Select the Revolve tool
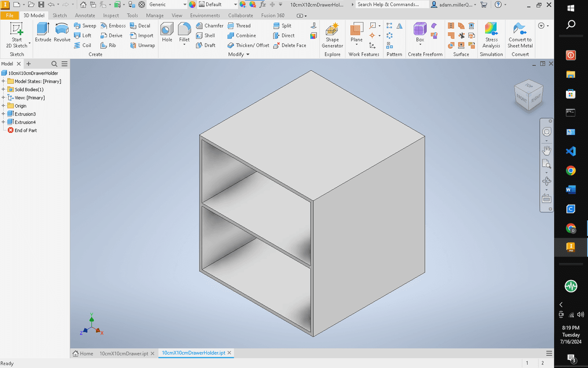Viewport: 588px width, 368px height. [x=62, y=33]
